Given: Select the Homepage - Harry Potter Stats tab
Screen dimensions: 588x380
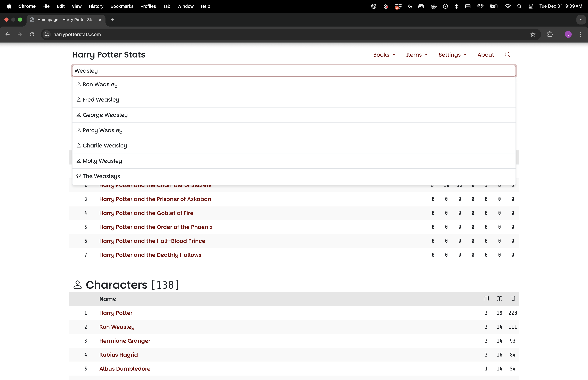Looking at the screenshot, I should coord(65,20).
